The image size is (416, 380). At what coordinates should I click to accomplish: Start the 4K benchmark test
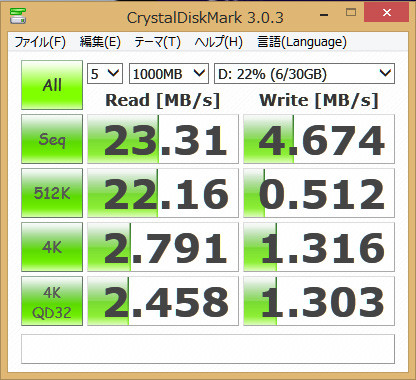tap(52, 247)
